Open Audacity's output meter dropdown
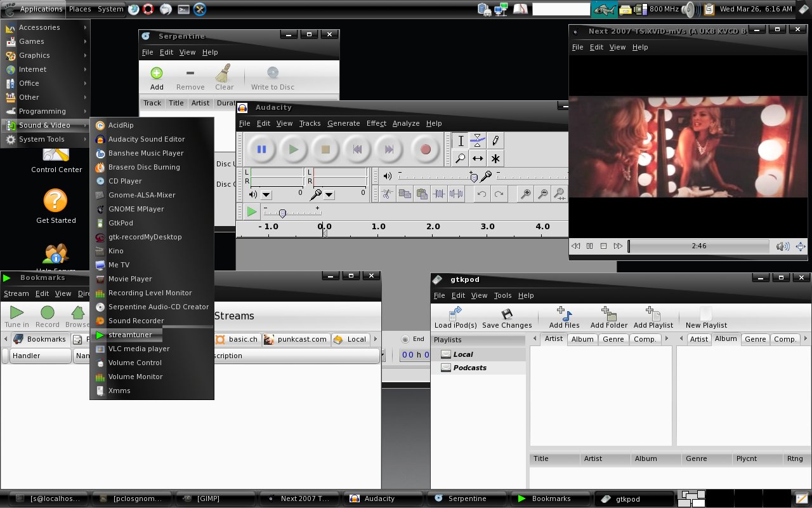The image size is (812, 508). click(x=266, y=195)
